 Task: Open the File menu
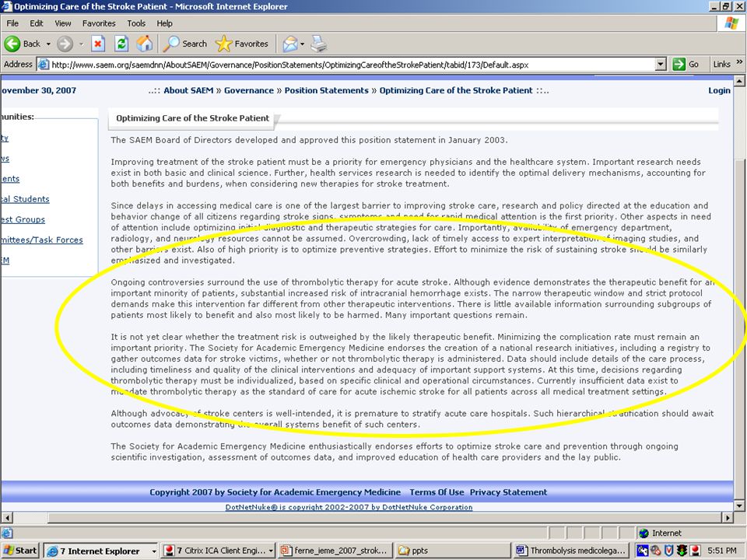(12, 23)
